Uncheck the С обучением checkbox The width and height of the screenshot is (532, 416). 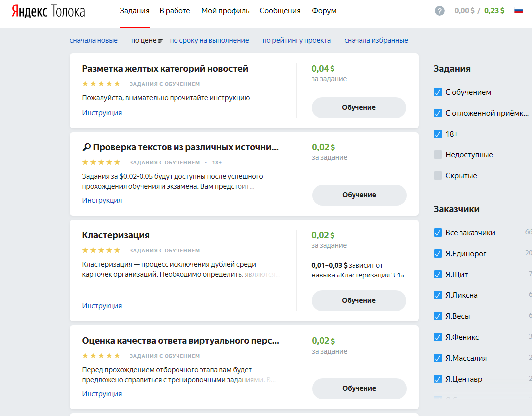(x=438, y=92)
